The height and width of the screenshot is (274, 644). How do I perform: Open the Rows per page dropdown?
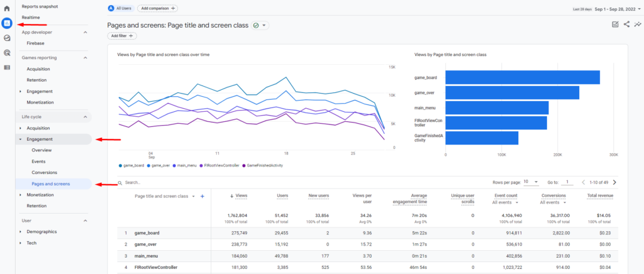tap(531, 182)
